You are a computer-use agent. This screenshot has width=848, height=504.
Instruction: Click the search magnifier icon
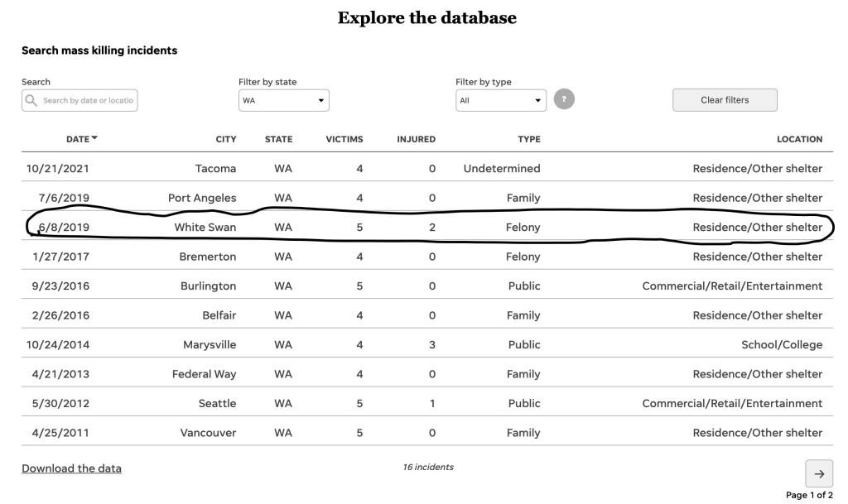click(x=31, y=100)
